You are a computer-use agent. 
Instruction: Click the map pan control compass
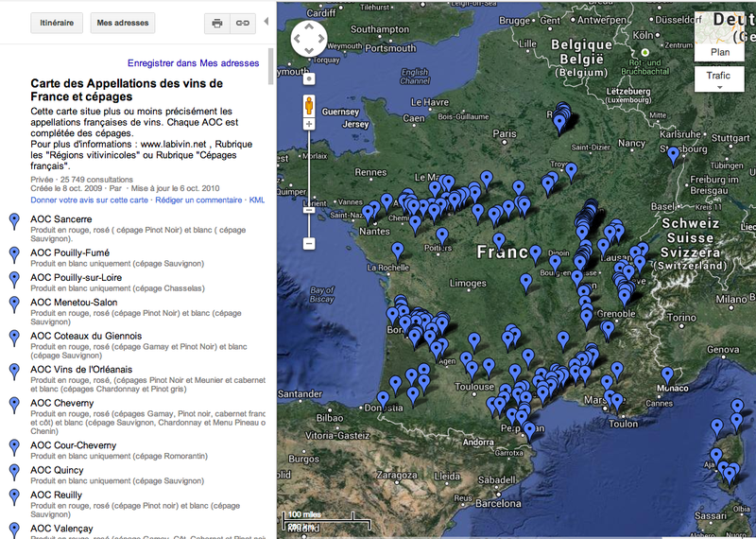(x=309, y=39)
